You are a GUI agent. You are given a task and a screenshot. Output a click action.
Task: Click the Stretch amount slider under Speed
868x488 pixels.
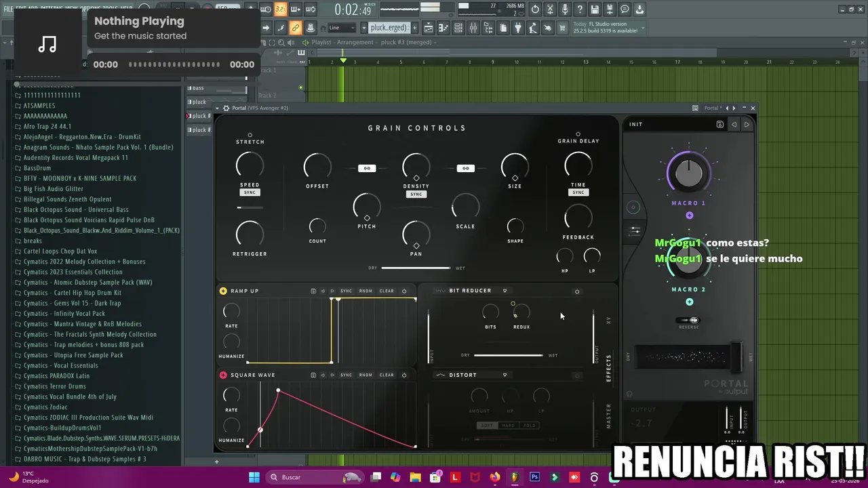coord(250,207)
